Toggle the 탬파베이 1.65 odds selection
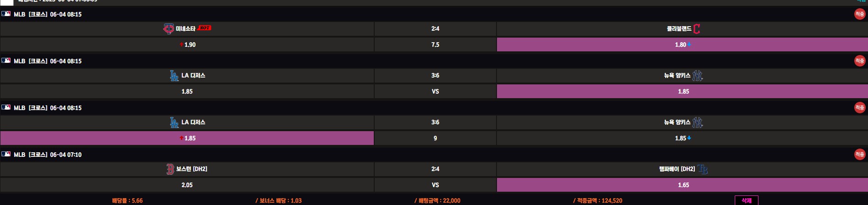868x205 pixels. pos(682,185)
